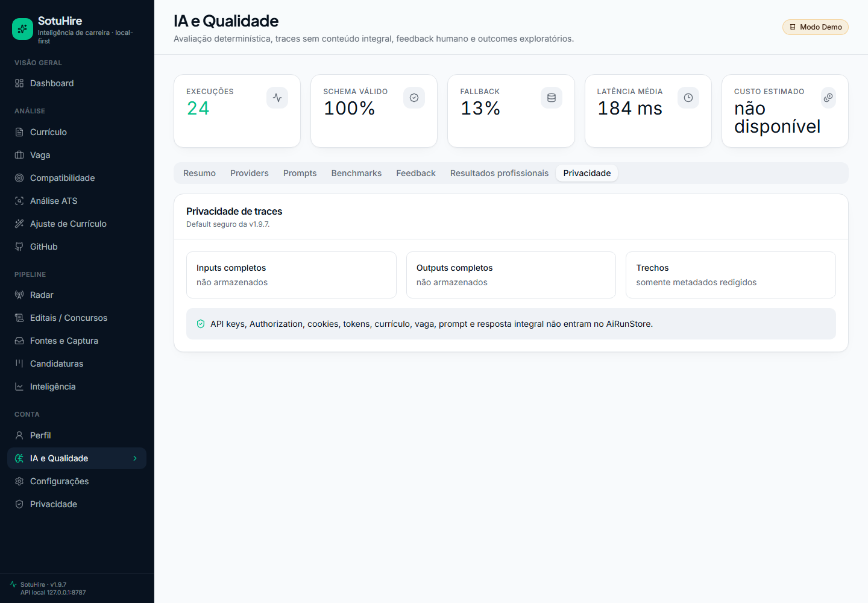Click the Modo Demo badge button
The width and height of the screenshot is (868, 603).
click(x=816, y=27)
